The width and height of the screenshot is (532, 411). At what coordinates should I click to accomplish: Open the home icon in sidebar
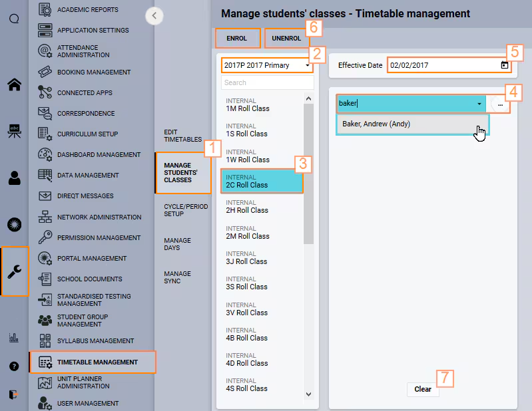pos(14,84)
